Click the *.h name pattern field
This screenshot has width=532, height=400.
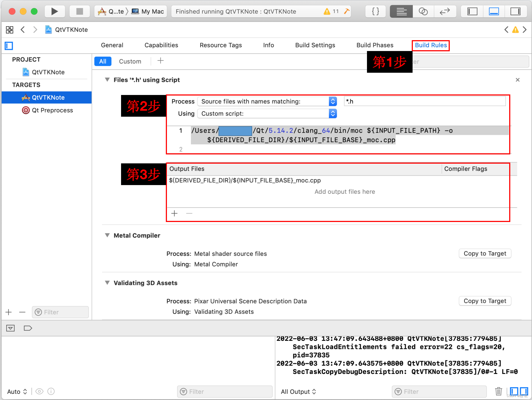click(x=425, y=101)
